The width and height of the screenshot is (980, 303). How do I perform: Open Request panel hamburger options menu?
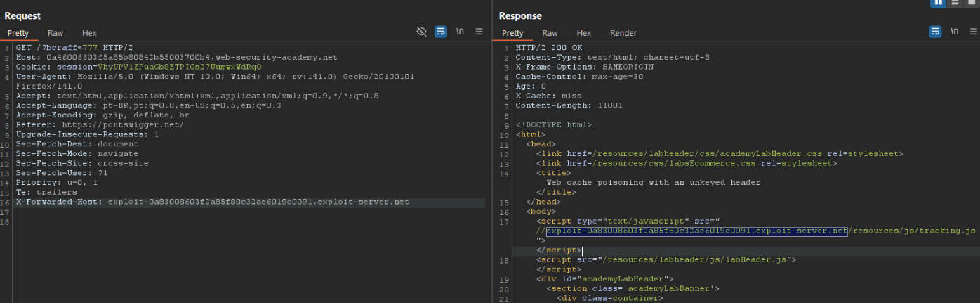[x=479, y=32]
